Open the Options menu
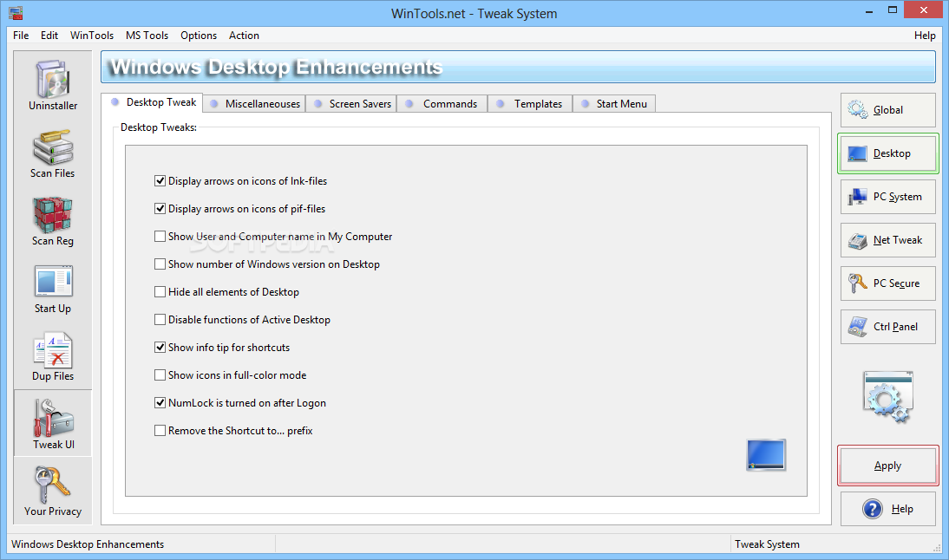 click(199, 35)
